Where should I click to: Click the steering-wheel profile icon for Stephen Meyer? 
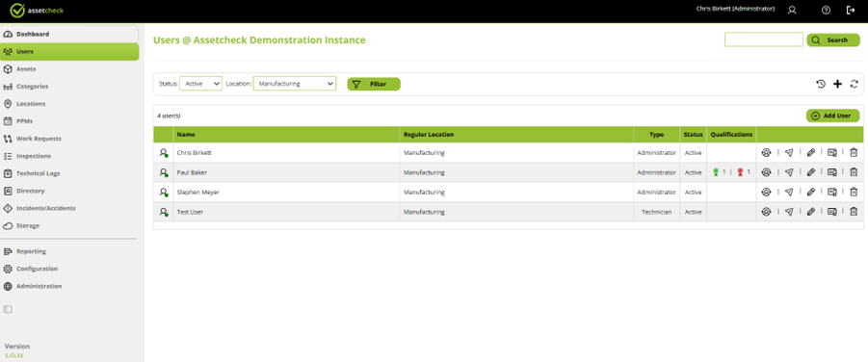click(x=766, y=192)
